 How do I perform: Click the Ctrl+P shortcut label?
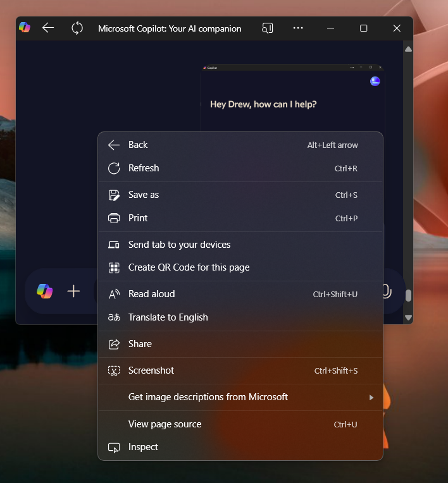(346, 218)
